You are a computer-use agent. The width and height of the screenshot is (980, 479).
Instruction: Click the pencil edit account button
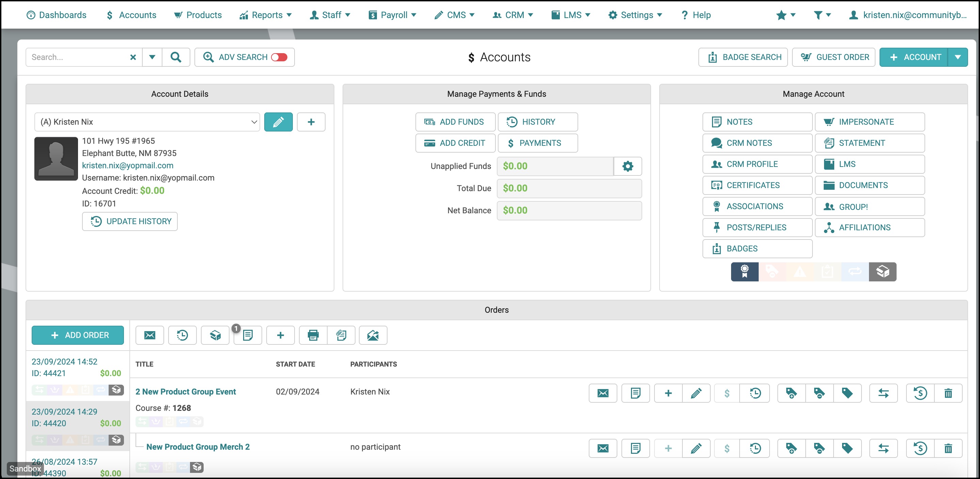(x=279, y=122)
